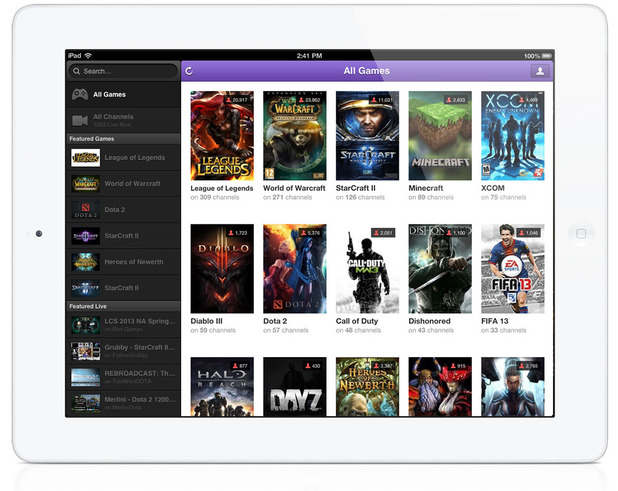Tap the iPad home button
The height and width of the screenshot is (491, 618).
point(581,234)
